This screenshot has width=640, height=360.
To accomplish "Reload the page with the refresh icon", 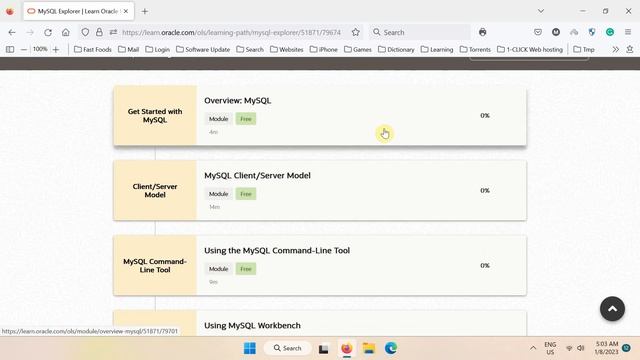I will (48, 32).
